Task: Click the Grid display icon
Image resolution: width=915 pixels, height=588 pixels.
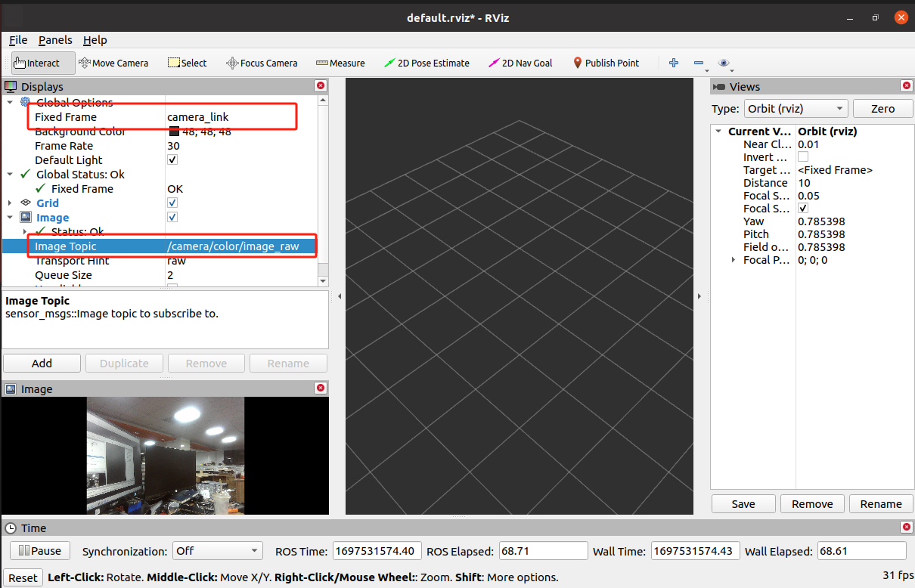Action: pos(26,203)
